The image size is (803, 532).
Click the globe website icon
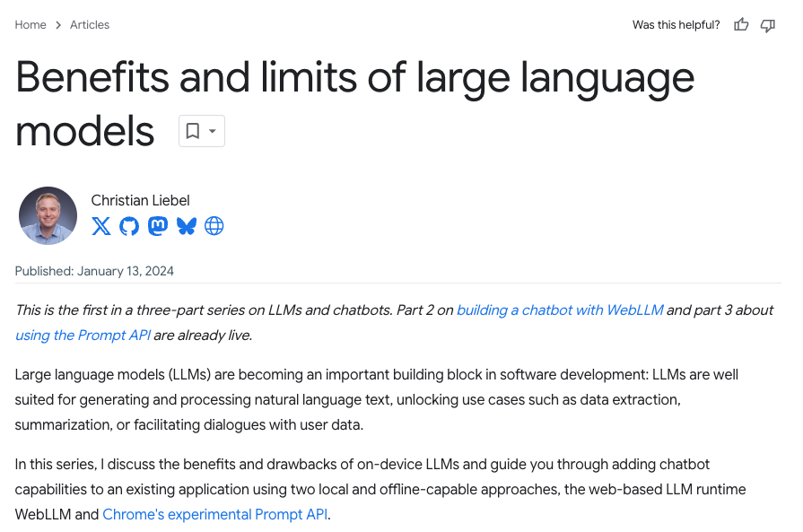(214, 226)
